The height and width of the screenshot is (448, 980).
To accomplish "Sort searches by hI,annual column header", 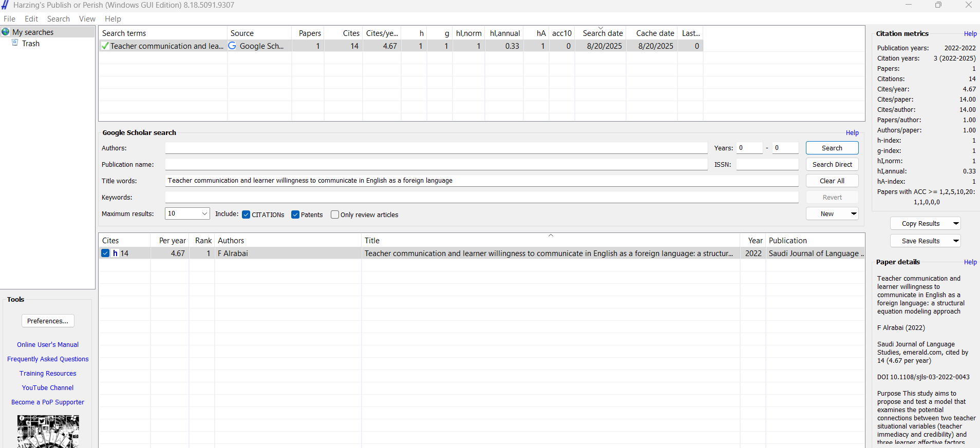I will (504, 33).
